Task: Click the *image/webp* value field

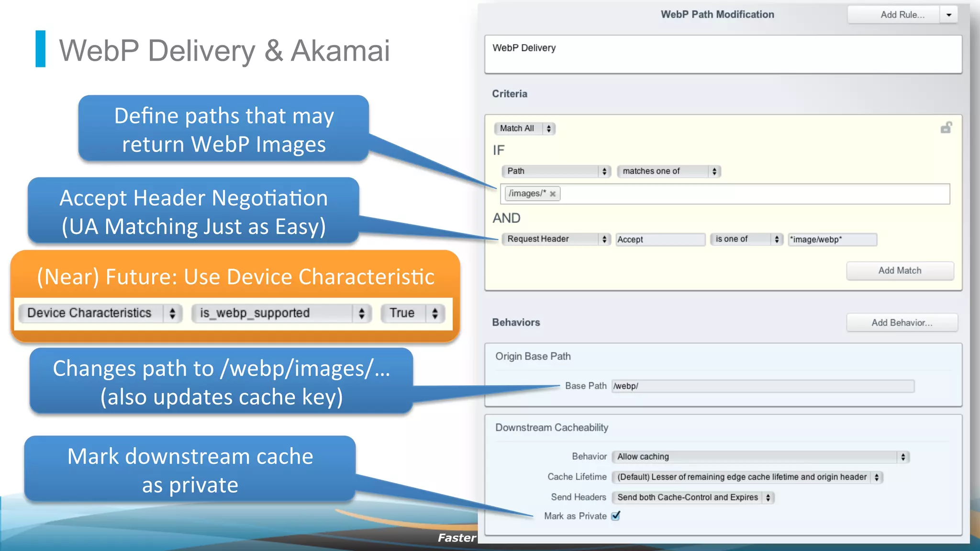Action: click(x=833, y=240)
